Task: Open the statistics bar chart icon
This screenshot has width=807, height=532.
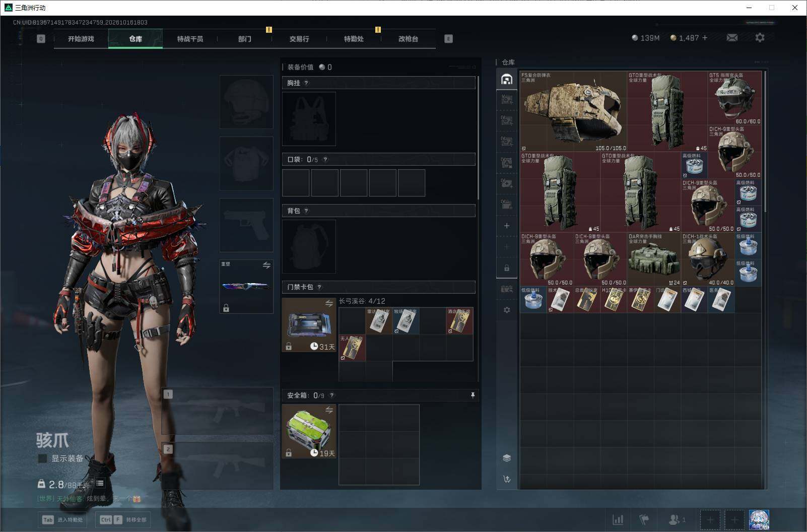Action: point(618,519)
